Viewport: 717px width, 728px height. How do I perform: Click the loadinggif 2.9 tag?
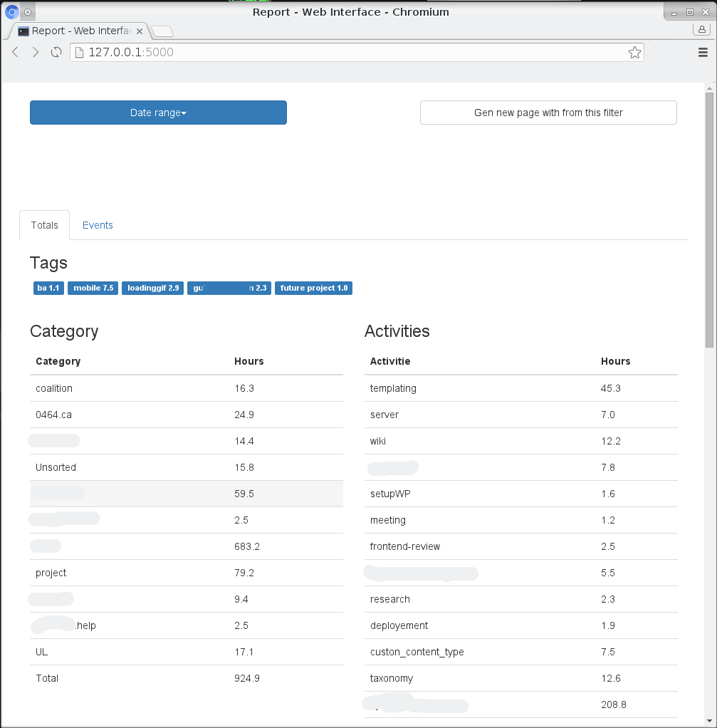coord(152,288)
